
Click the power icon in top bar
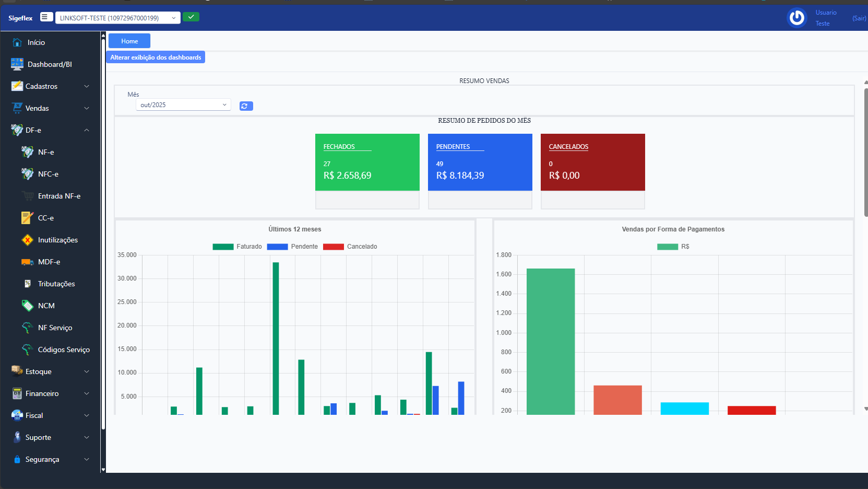pos(796,18)
